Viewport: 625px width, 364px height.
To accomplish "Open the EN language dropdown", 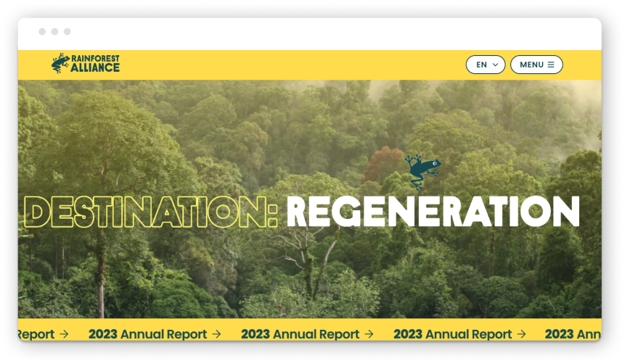I will 486,65.
